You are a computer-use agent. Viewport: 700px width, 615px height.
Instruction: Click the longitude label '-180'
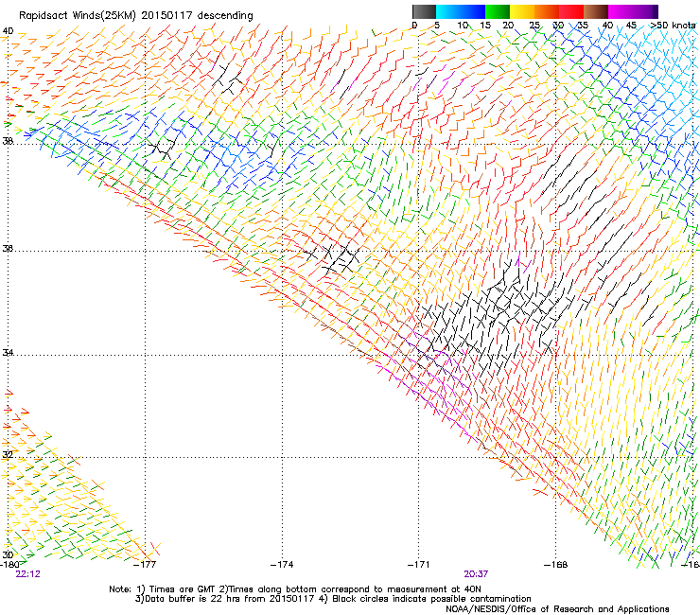coord(9,564)
